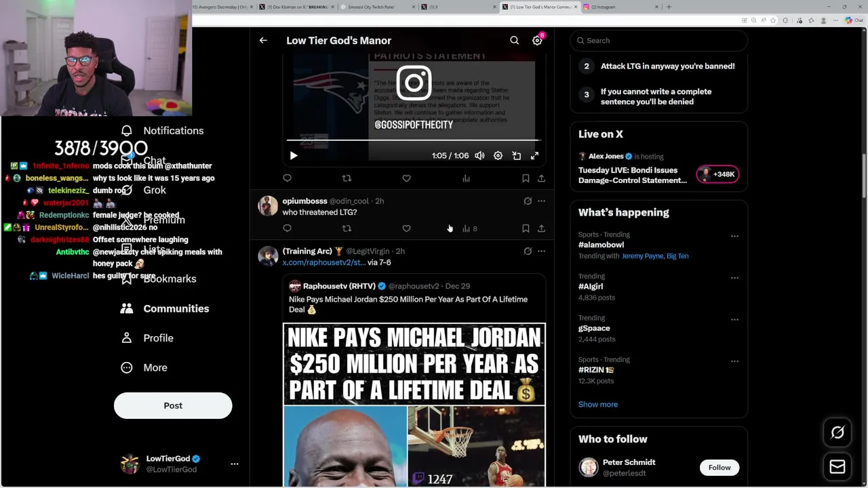This screenshot has width=868, height=488.
Task: Bookmark the Patriots Statement video post
Action: point(526,178)
